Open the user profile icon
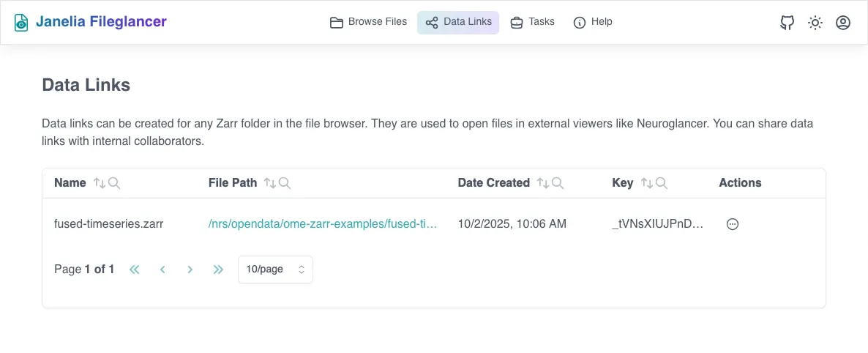This screenshot has width=868, height=353. point(843,23)
